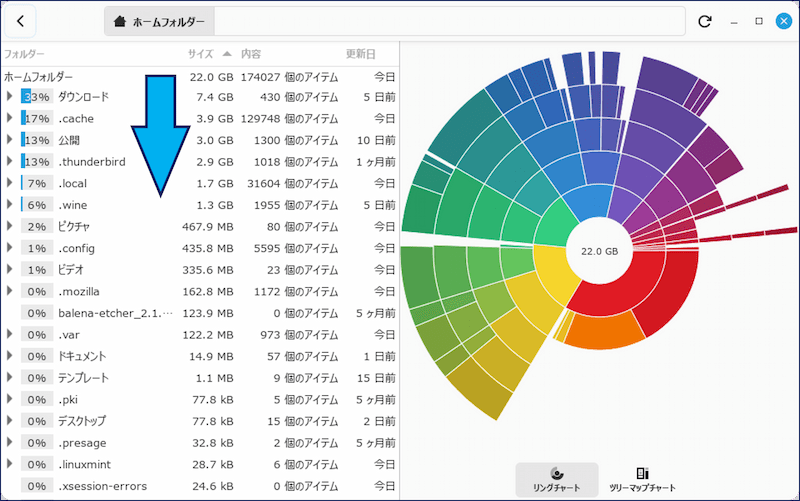Viewport: 800px width, 501px height.
Task: Expand the .thunderbird folder
Action: (10, 162)
